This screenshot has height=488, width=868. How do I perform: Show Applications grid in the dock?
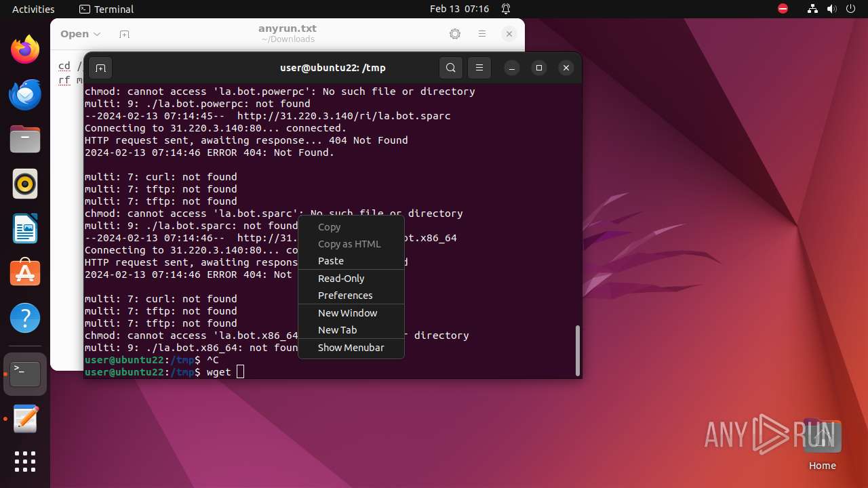click(25, 462)
